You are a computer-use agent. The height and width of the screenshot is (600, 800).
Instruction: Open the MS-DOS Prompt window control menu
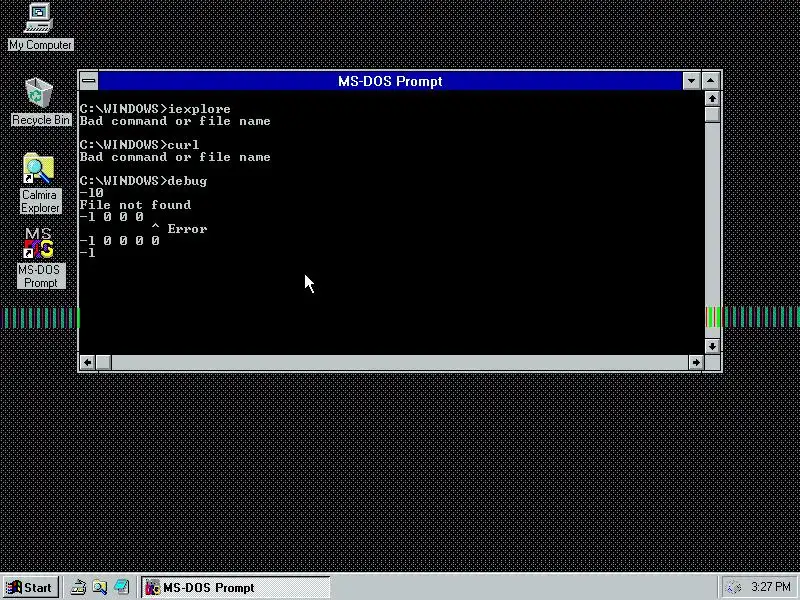point(89,81)
